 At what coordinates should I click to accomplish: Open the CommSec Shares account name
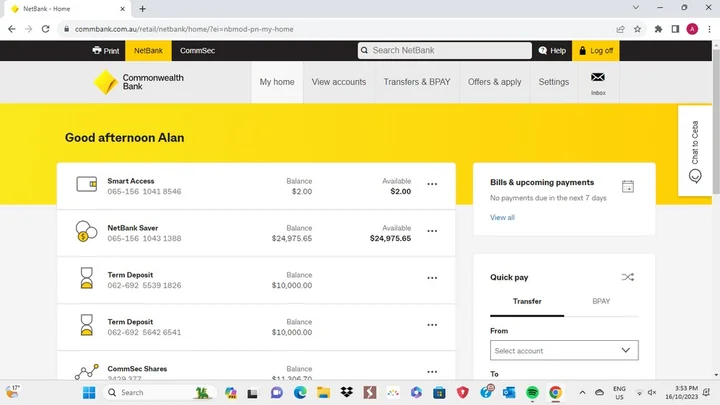click(137, 369)
